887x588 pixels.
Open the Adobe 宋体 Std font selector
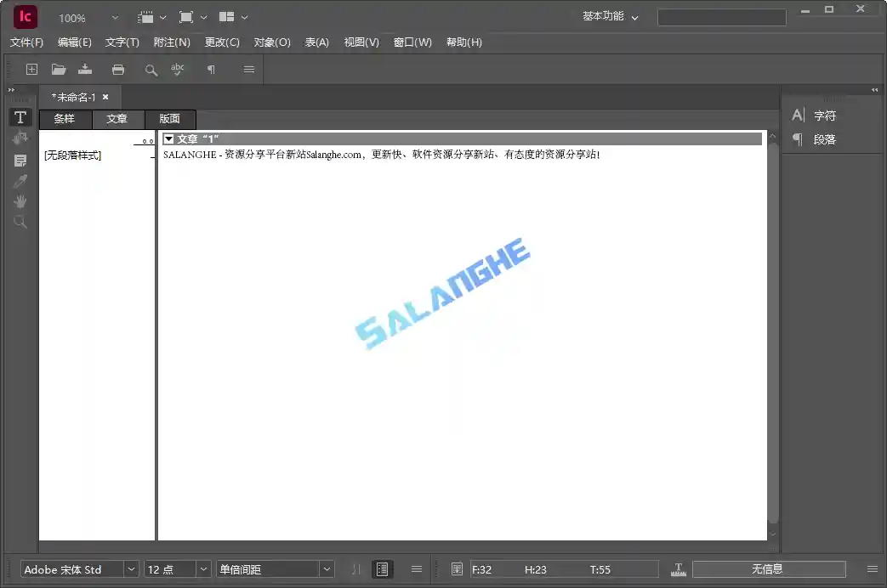(x=72, y=569)
